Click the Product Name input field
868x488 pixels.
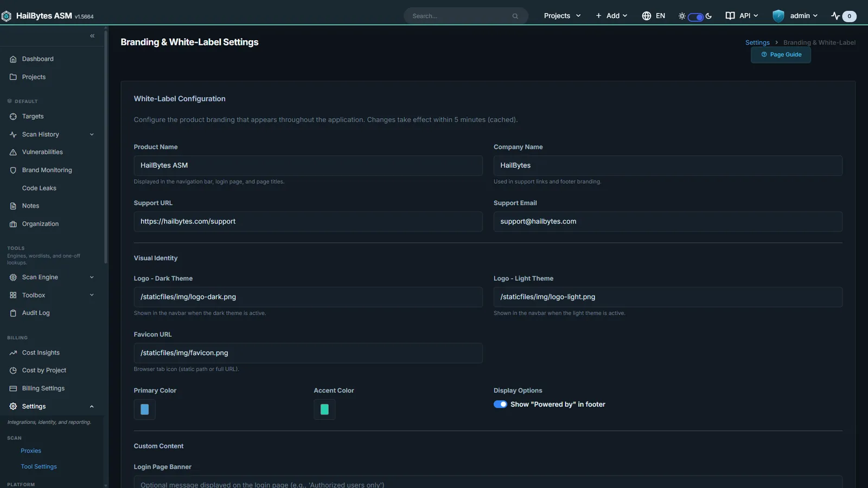coord(308,165)
